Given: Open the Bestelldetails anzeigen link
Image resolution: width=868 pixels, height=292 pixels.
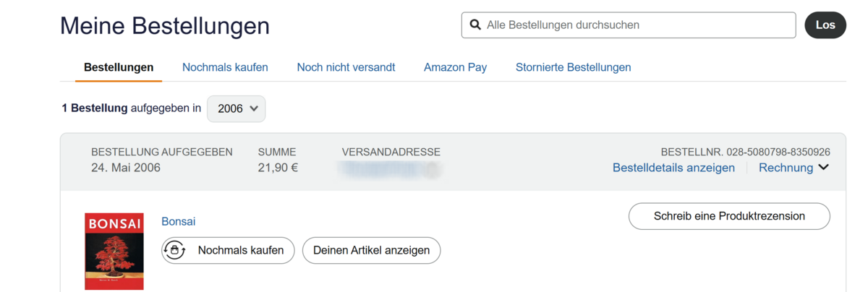Looking at the screenshot, I should [673, 168].
